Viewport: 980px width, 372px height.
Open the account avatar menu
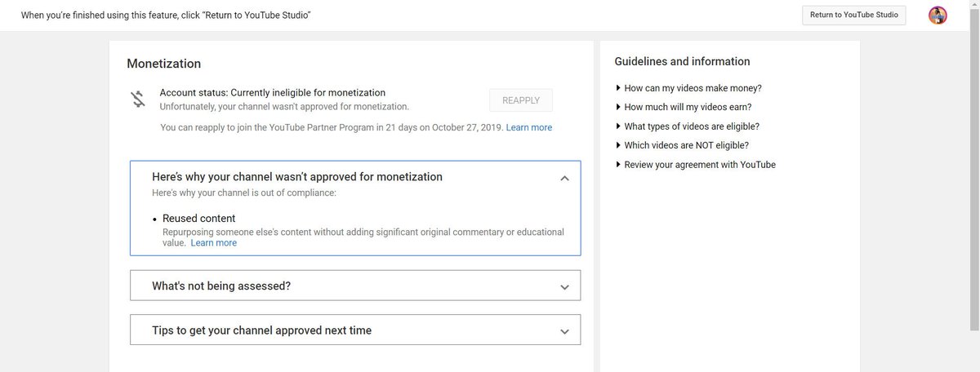(938, 15)
